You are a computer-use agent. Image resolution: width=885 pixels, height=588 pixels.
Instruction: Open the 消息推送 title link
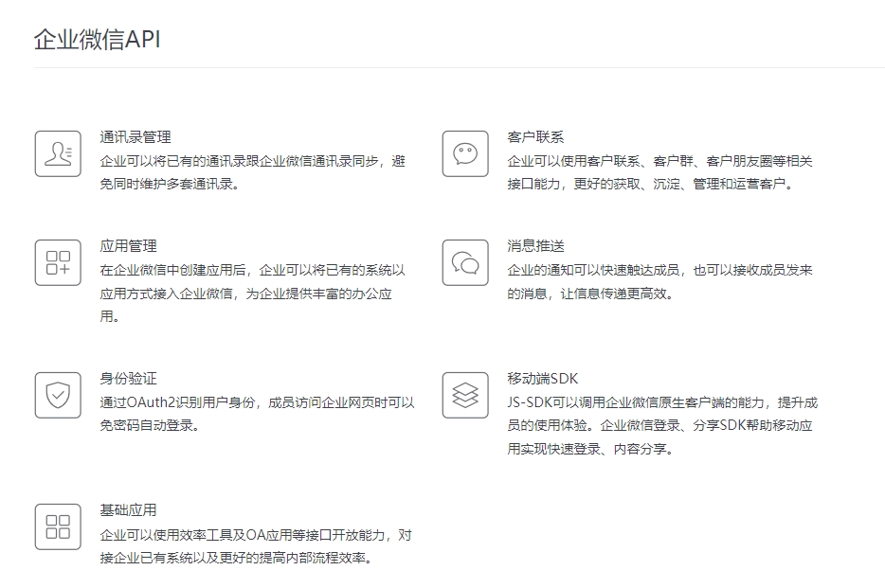pos(535,246)
